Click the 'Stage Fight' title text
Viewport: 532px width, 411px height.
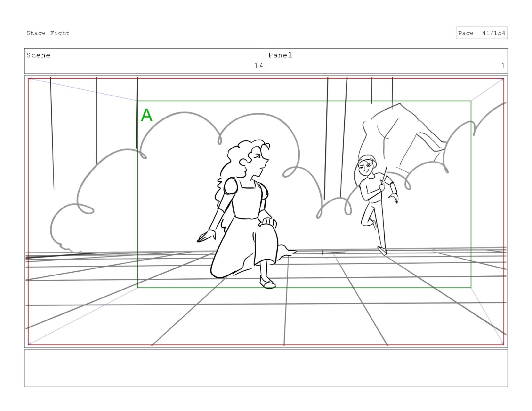click(48, 33)
